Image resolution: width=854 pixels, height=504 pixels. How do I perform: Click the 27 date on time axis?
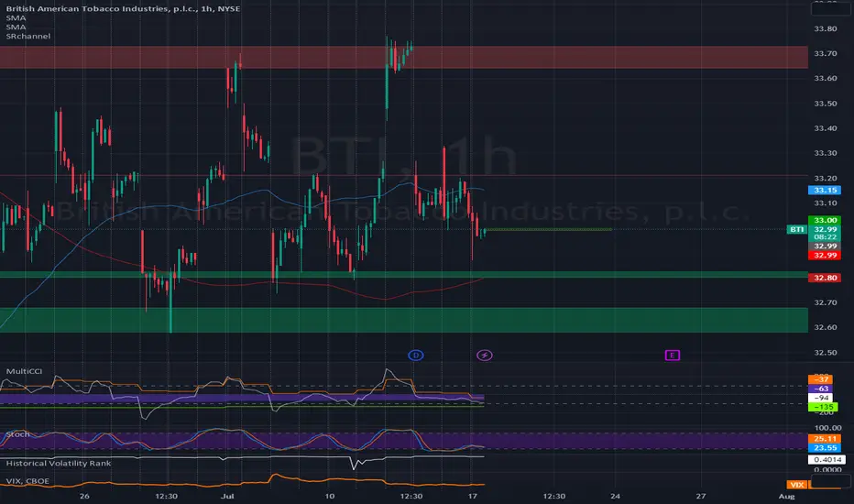pos(700,497)
